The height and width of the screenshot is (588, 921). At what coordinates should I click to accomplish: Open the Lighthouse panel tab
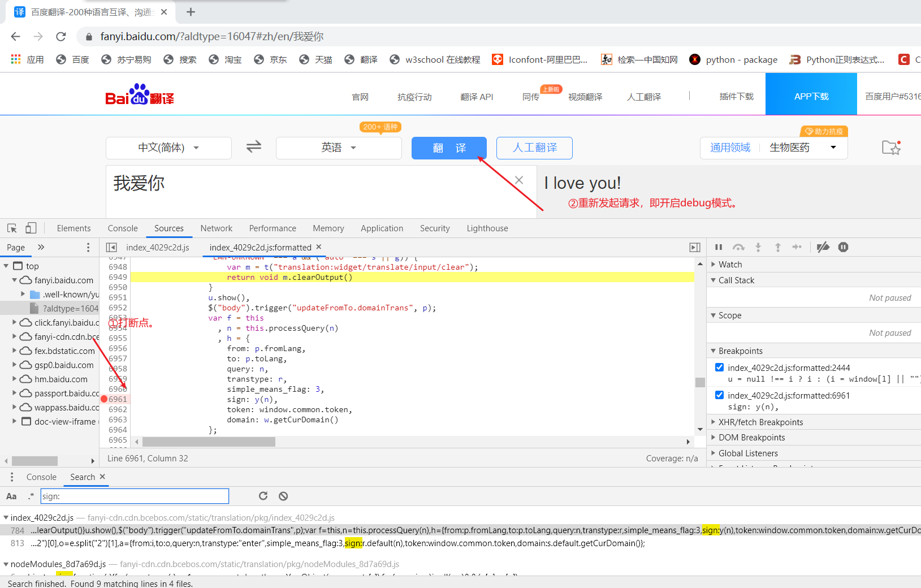[x=487, y=228]
